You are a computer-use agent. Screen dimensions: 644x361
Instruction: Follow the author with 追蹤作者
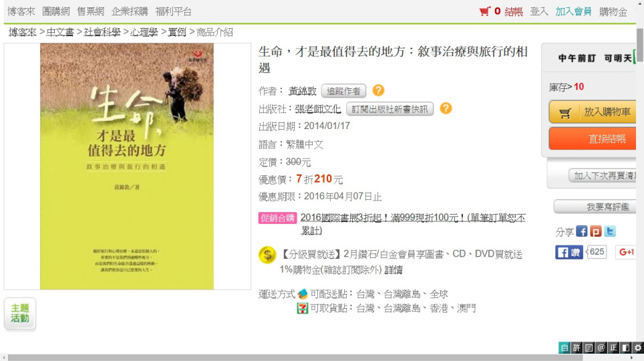[x=343, y=91]
